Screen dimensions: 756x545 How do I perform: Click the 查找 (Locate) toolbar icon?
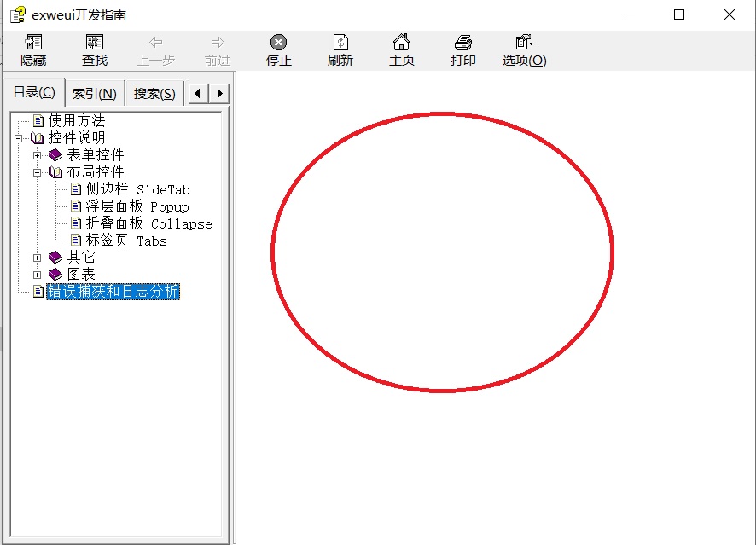(x=95, y=43)
